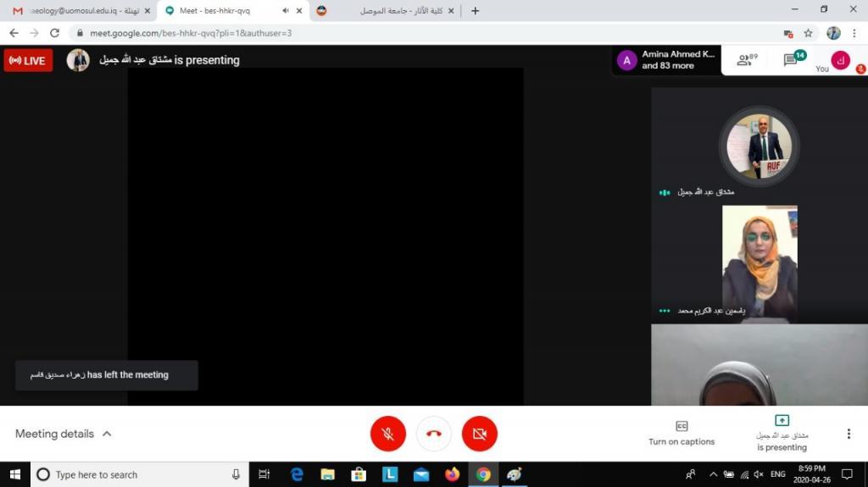
Task: Expand the Meeting details panel
Action: pyautogui.click(x=64, y=434)
